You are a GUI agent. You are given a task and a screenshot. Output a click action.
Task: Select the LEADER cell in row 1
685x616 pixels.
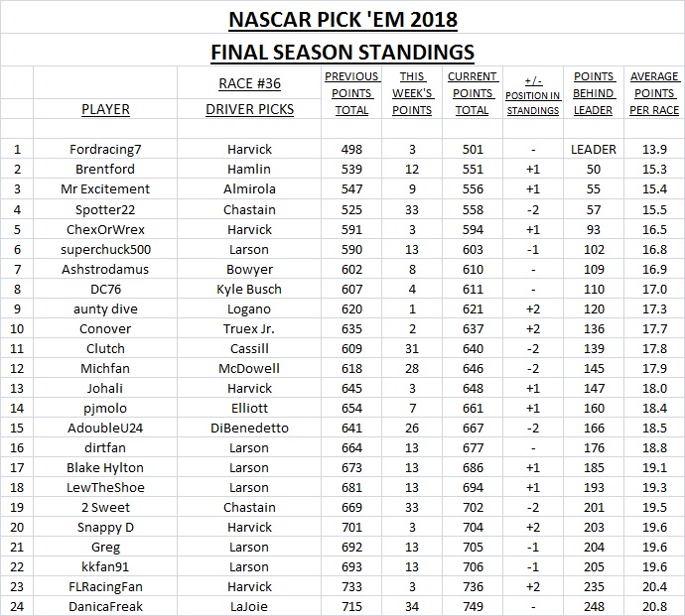point(594,149)
